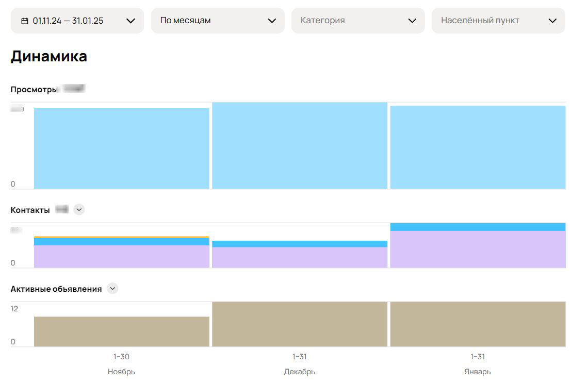Click chevron arrow of date range selector
This screenshot has width=588, height=383.
(x=130, y=21)
